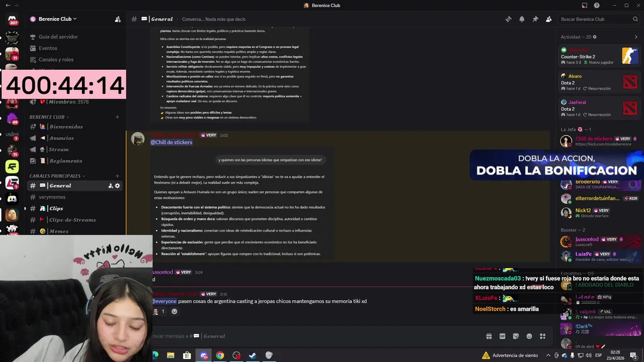Image resolution: width=644 pixels, height=362 pixels.
Task: Add channel to CANALES PRINCIPALES category
Action: tap(117, 176)
